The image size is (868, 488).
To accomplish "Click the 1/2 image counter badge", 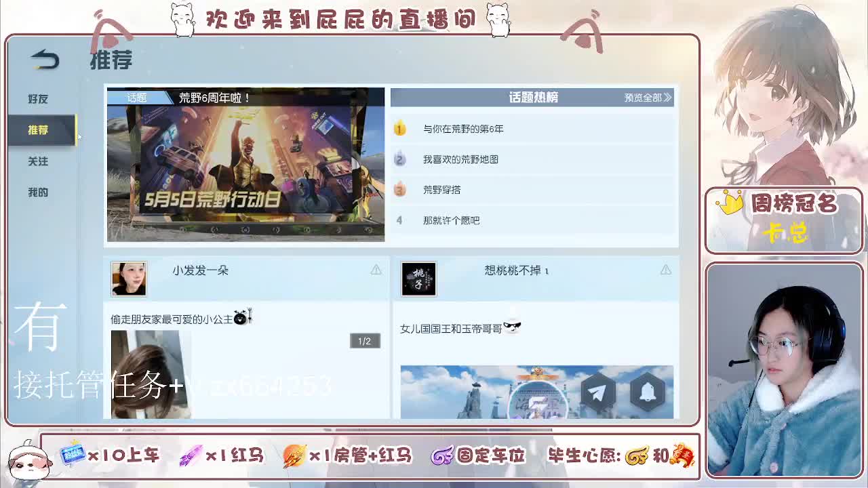I will (365, 341).
